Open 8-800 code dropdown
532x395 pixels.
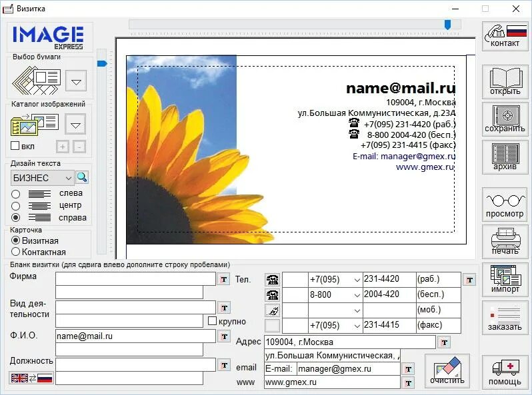click(357, 295)
